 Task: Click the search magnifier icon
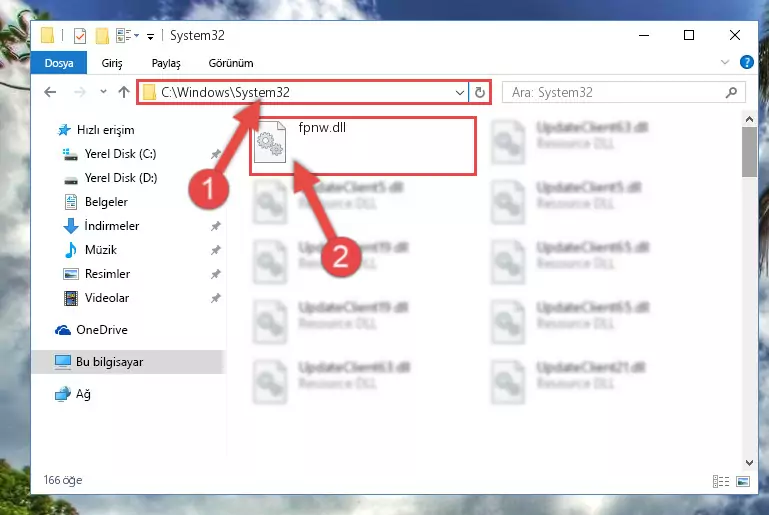pyautogui.click(x=731, y=92)
